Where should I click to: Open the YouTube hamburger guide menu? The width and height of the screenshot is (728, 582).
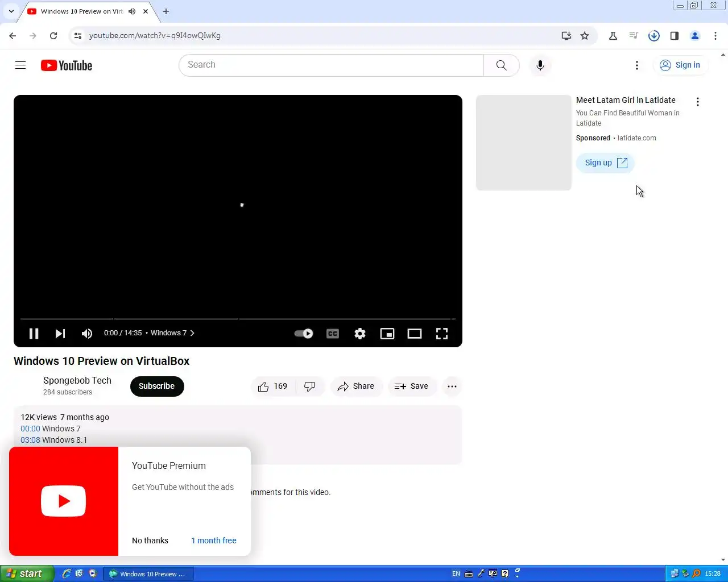(20, 65)
